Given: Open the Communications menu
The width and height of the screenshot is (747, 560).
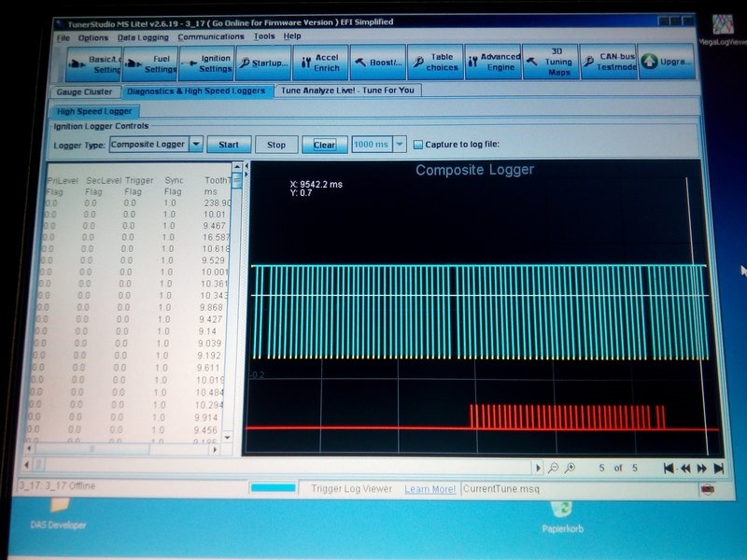Looking at the screenshot, I should pyautogui.click(x=211, y=37).
